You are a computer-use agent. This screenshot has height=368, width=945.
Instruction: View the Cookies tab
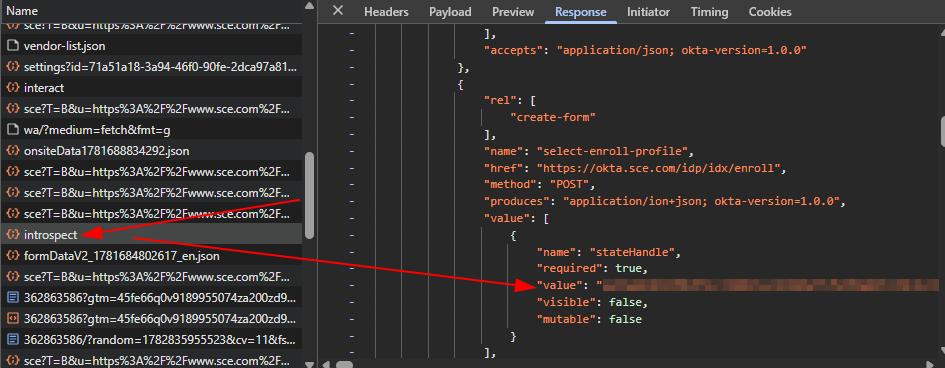[x=770, y=11]
